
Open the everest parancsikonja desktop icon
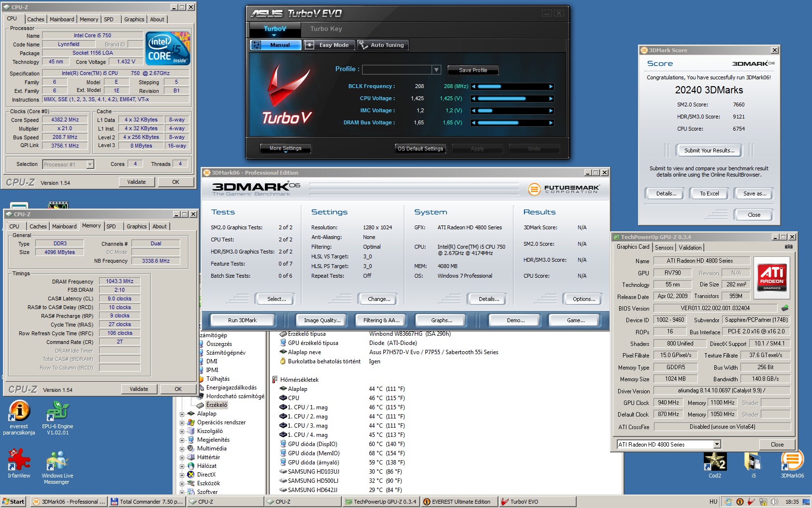[19, 418]
